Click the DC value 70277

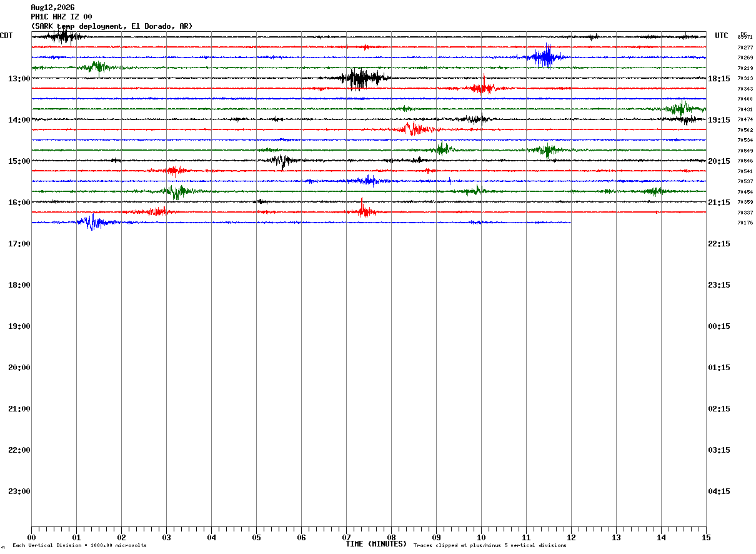click(x=745, y=48)
